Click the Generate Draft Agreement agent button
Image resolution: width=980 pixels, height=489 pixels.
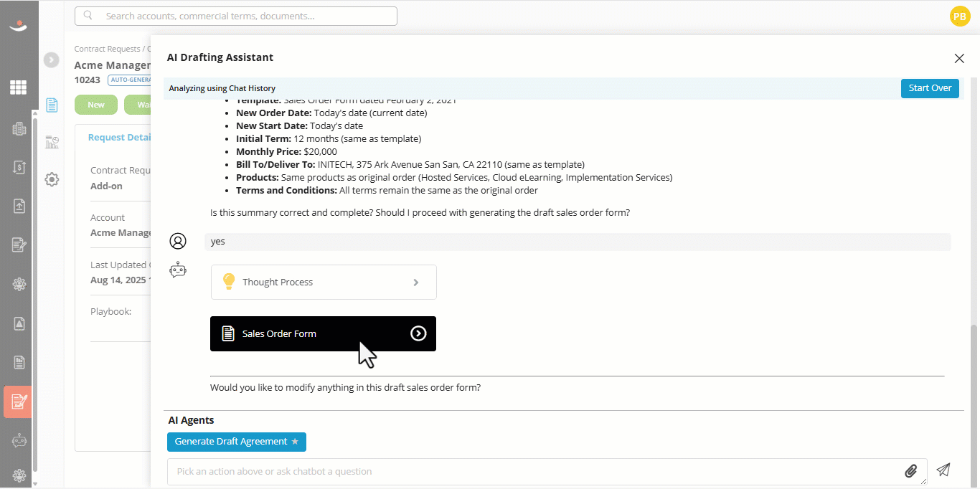click(x=237, y=442)
